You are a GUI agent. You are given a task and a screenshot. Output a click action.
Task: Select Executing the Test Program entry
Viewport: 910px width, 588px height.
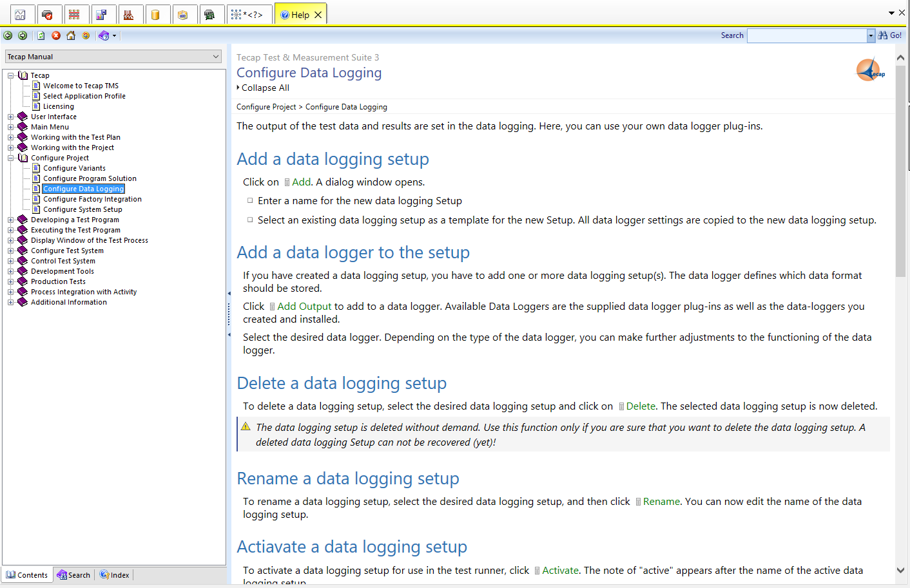[75, 230]
